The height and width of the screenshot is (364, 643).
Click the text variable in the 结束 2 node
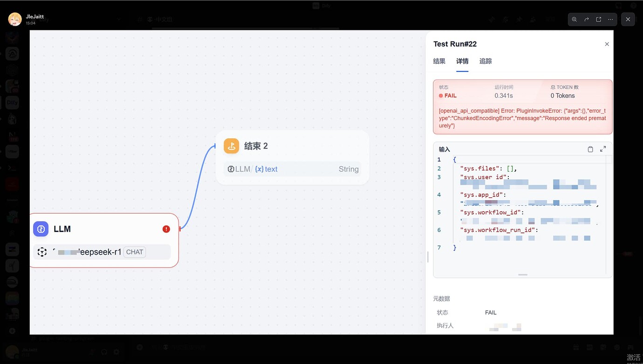(x=271, y=169)
